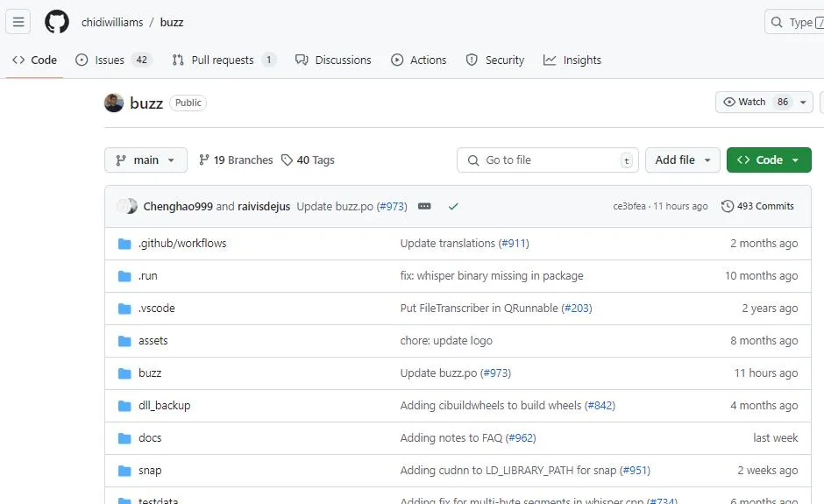Click the folder icon for assets
Screen dimensions: 824x504
124,341
